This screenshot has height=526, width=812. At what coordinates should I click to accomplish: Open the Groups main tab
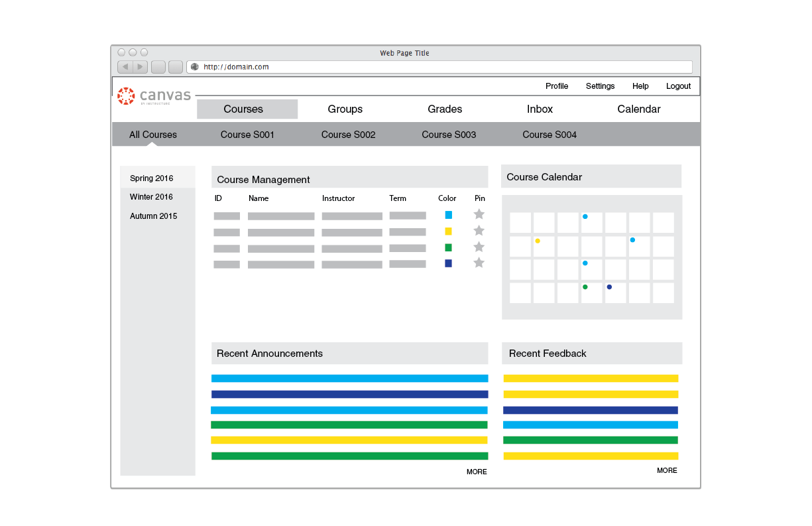pos(345,109)
